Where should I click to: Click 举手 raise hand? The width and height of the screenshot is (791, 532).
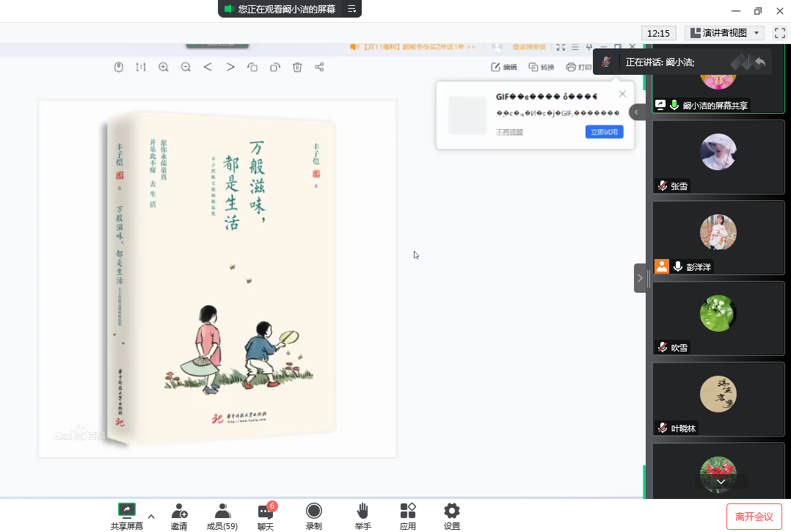pos(362,517)
